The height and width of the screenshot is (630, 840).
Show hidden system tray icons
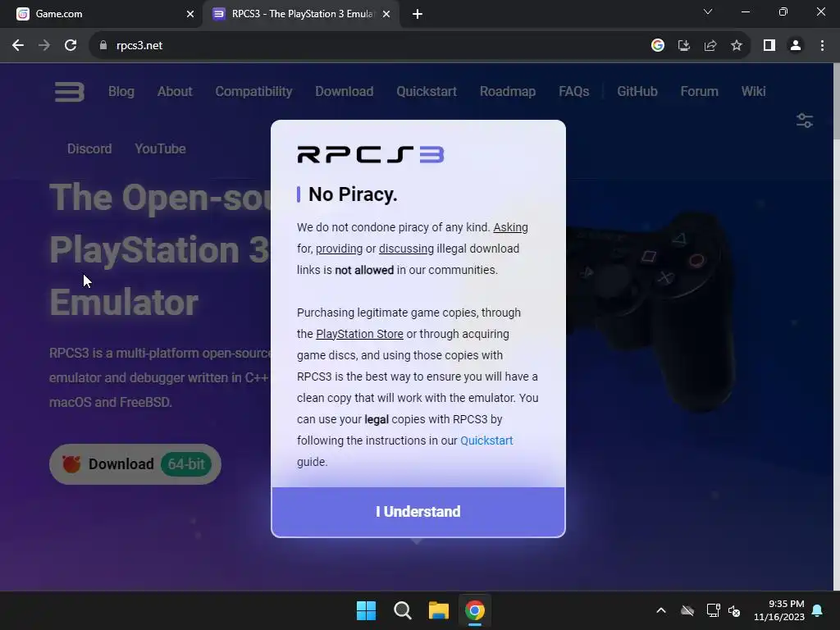(661, 610)
